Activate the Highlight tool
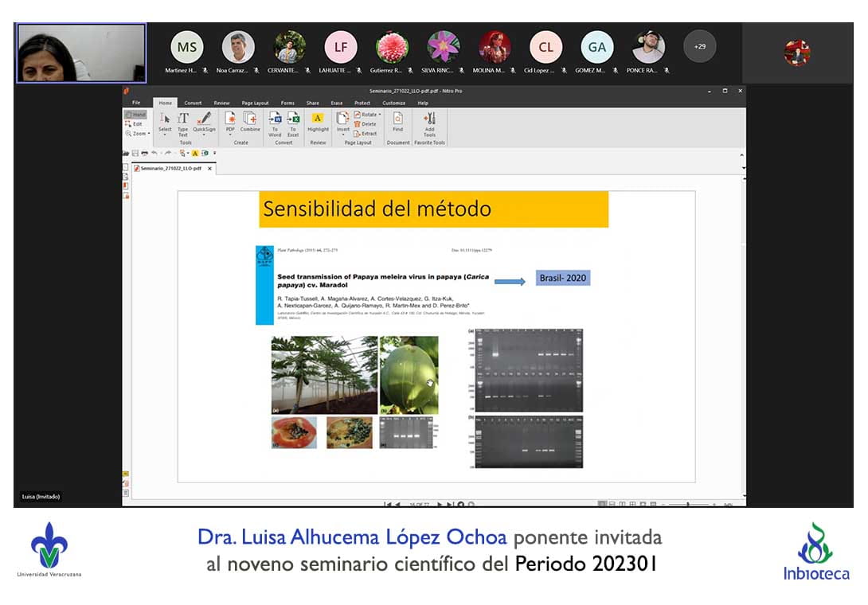This screenshot has width=868, height=605. [x=318, y=122]
